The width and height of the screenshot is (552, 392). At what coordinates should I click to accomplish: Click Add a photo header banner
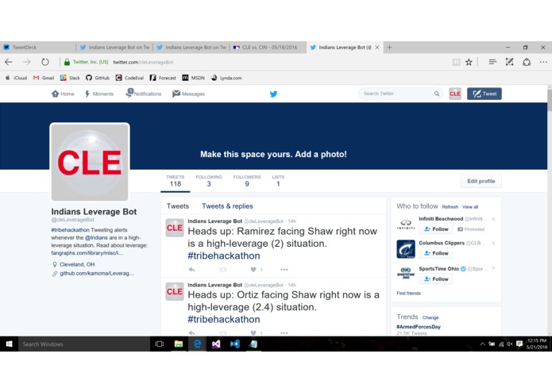coord(273,154)
